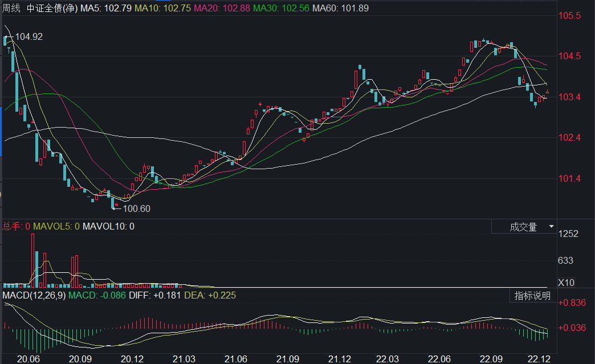Viewport: 595px width, 364px height.
Task: Click the MA60 legend value
Action: [340, 9]
